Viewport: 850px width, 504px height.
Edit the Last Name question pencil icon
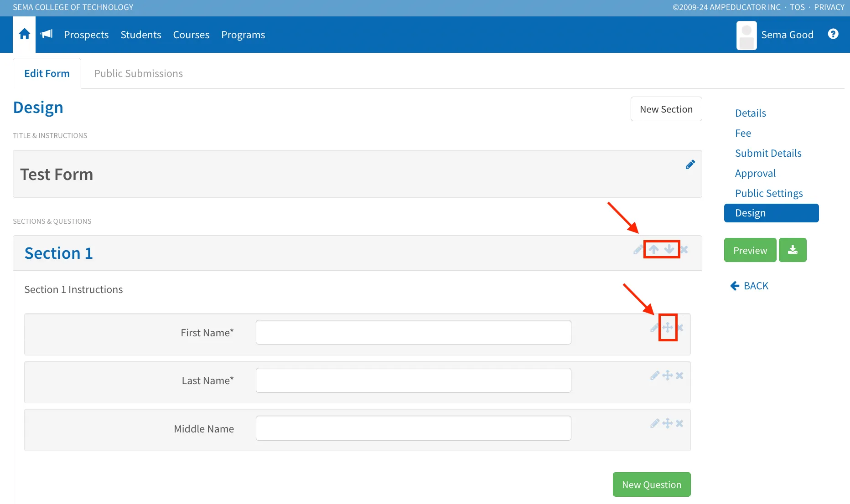point(655,375)
